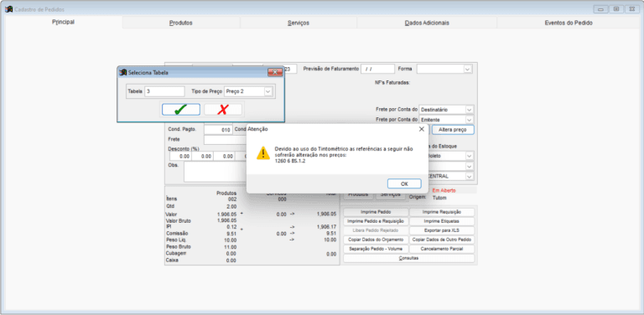Click the 'Em Aberto' status text
The width and height of the screenshot is (644, 315).
[444, 190]
